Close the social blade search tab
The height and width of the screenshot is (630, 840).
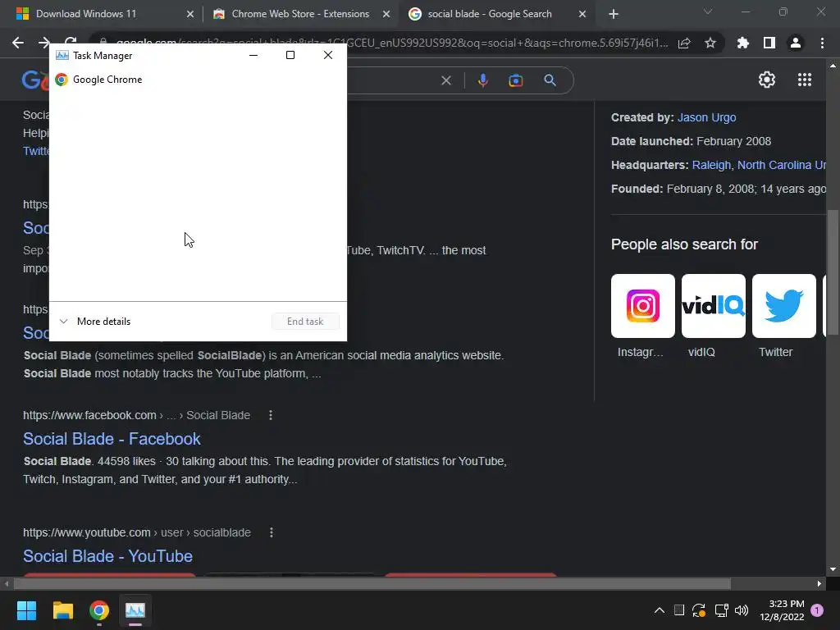pyautogui.click(x=582, y=15)
